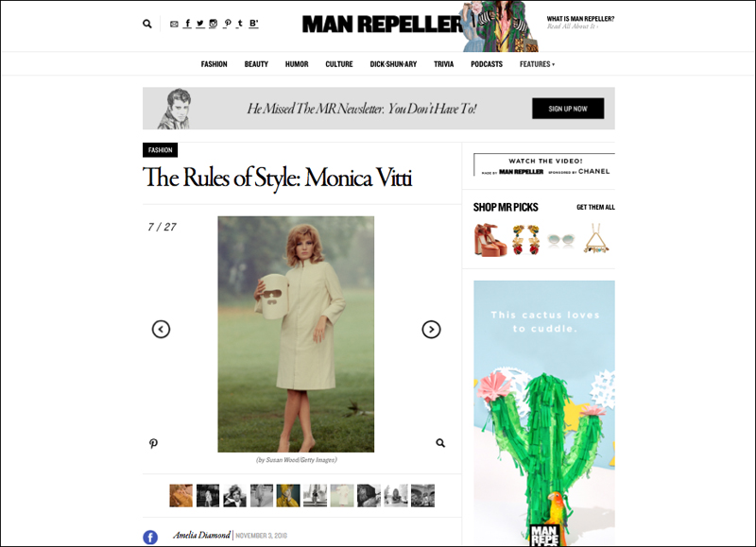Visit the Instagram icon link

(x=214, y=23)
